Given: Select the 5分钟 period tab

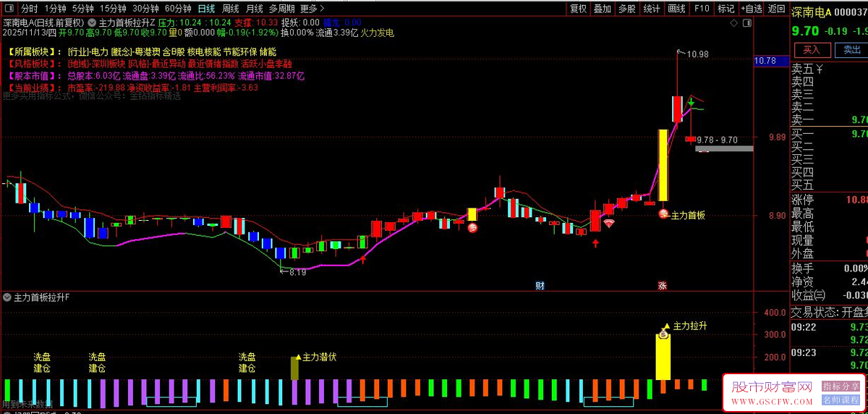Looking at the screenshot, I should (83, 9).
